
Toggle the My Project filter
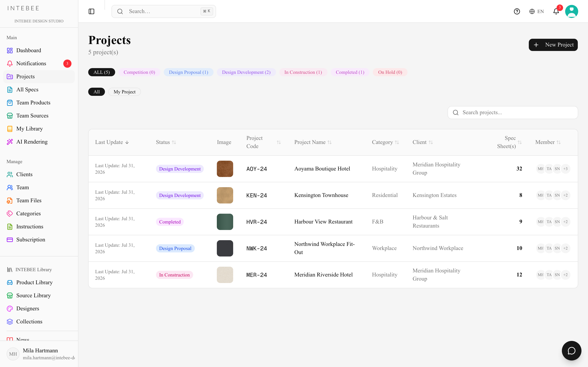[124, 92]
